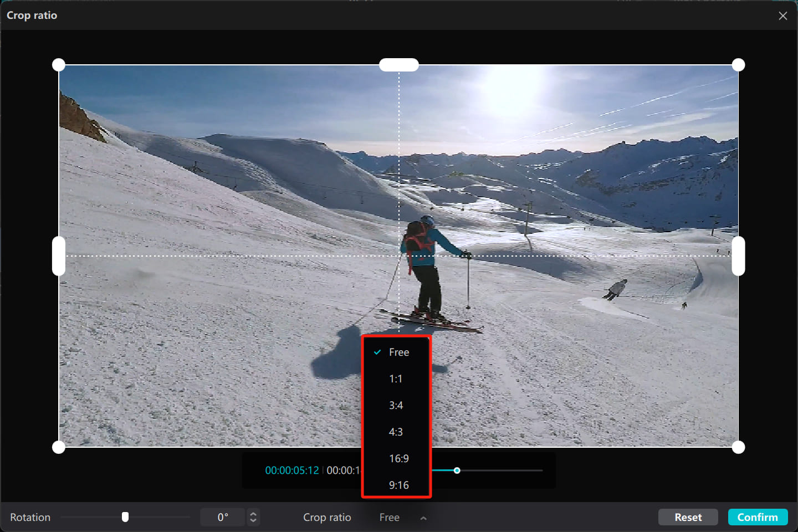798x532 pixels.
Task: Increase rotation with the up arrow
Action: click(x=253, y=514)
